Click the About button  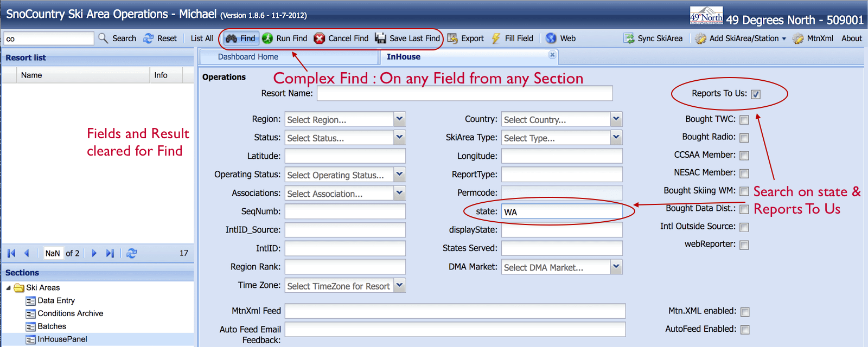(851, 38)
